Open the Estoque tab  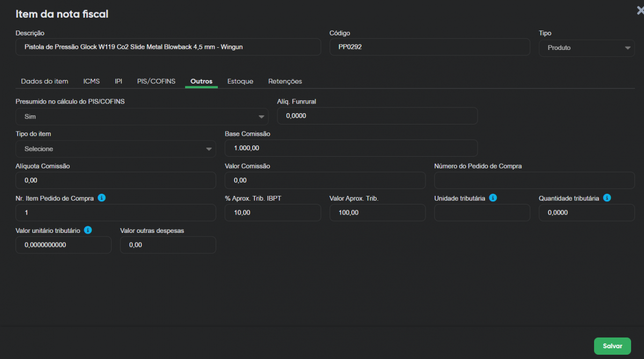pyautogui.click(x=240, y=82)
